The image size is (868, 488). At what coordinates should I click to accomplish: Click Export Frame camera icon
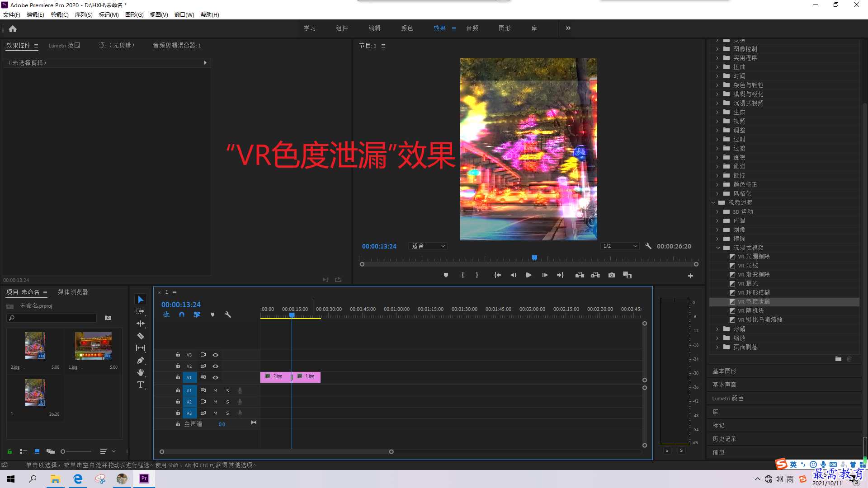click(x=611, y=275)
